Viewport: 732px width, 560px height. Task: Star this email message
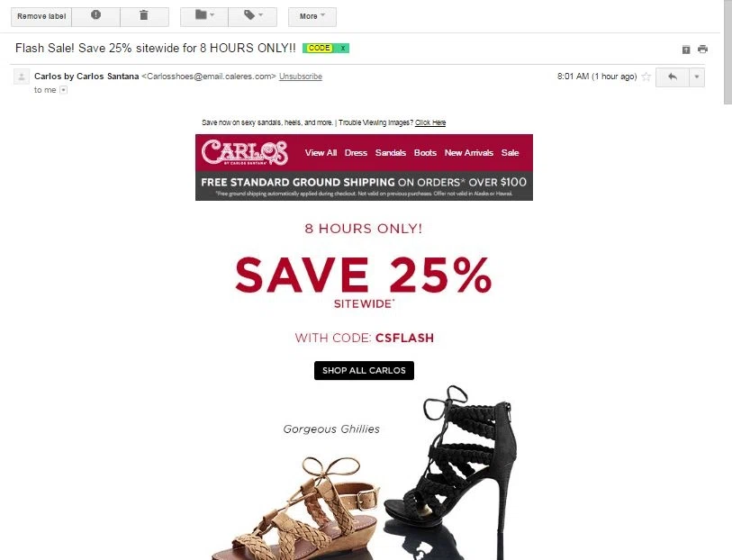click(646, 77)
